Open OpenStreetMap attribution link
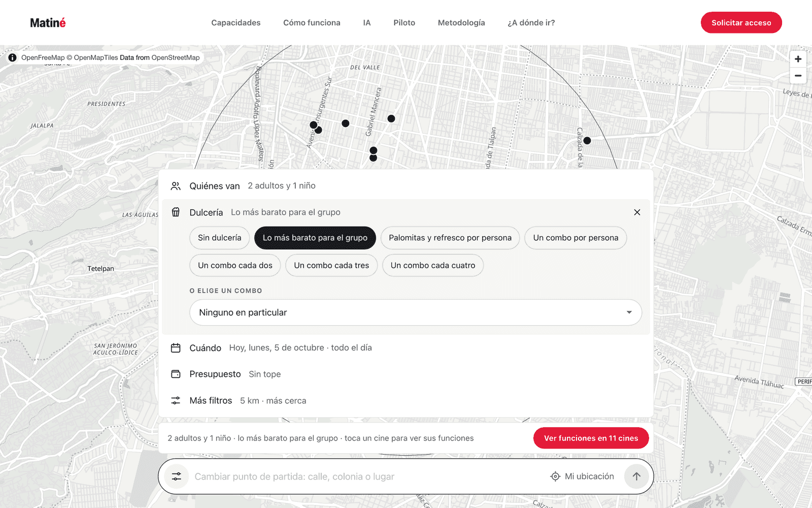 pos(176,57)
